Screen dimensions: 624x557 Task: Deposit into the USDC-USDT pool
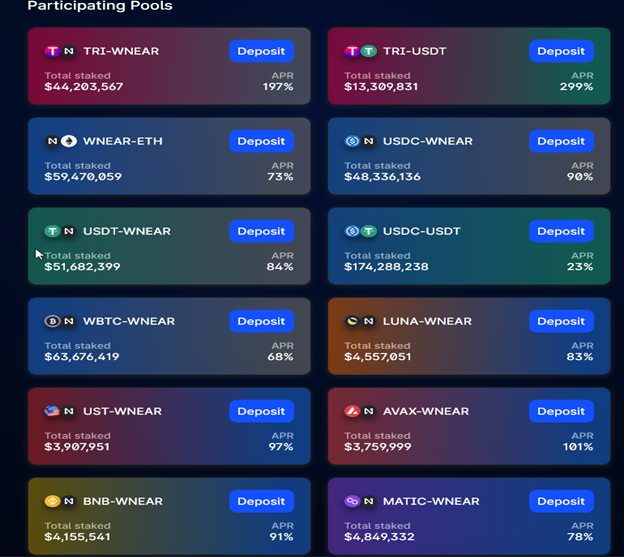coord(561,231)
